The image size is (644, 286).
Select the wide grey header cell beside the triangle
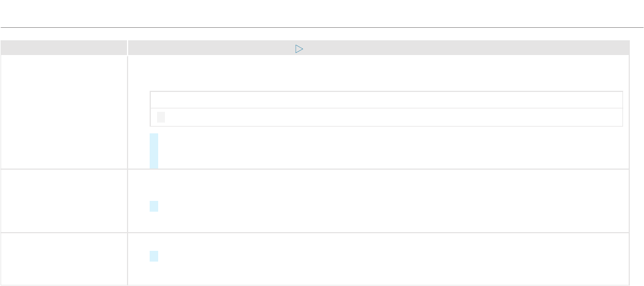tap(379, 48)
